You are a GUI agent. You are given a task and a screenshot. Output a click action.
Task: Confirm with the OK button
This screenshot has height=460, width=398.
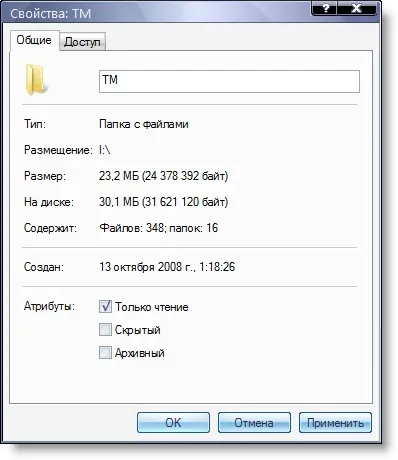point(173,423)
